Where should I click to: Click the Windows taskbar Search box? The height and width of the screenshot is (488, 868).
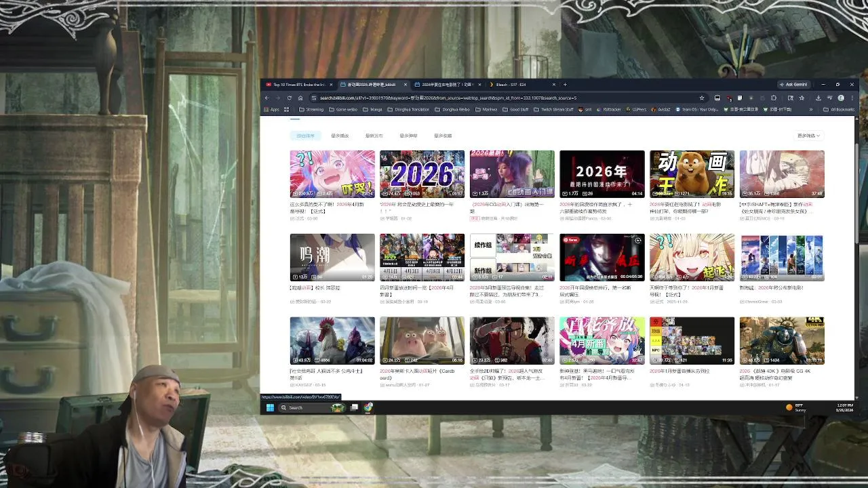click(312, 407)
